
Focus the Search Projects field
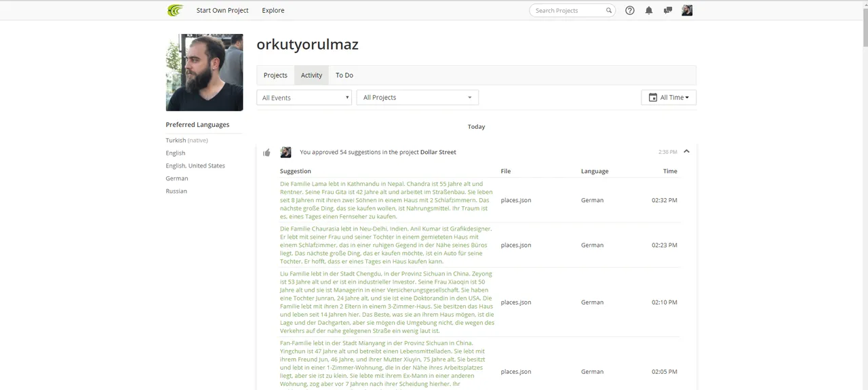[572, 10]
